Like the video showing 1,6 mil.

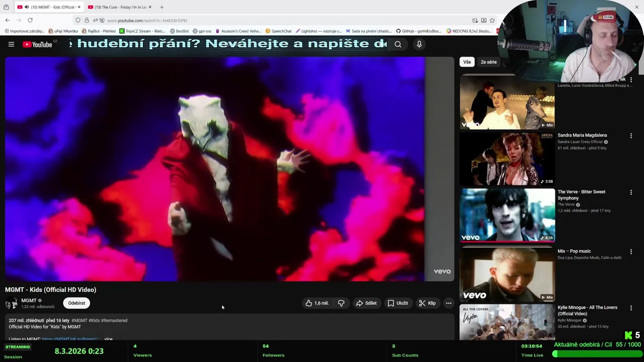point(317,303)
